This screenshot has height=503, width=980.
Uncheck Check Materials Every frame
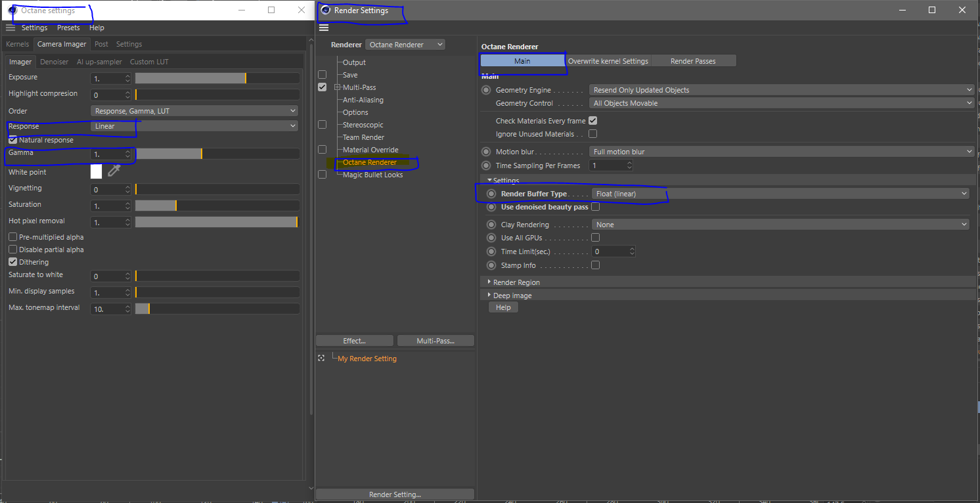(592, 121)
